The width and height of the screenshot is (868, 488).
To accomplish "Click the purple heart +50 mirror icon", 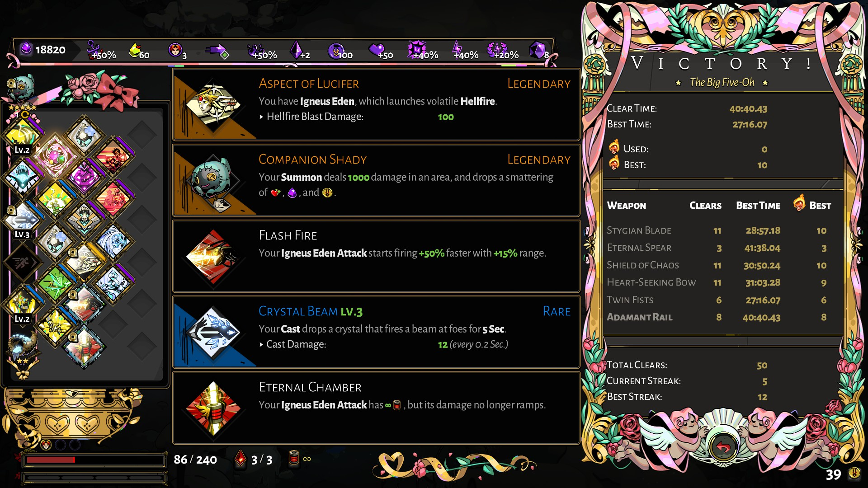I will point(376,49).
